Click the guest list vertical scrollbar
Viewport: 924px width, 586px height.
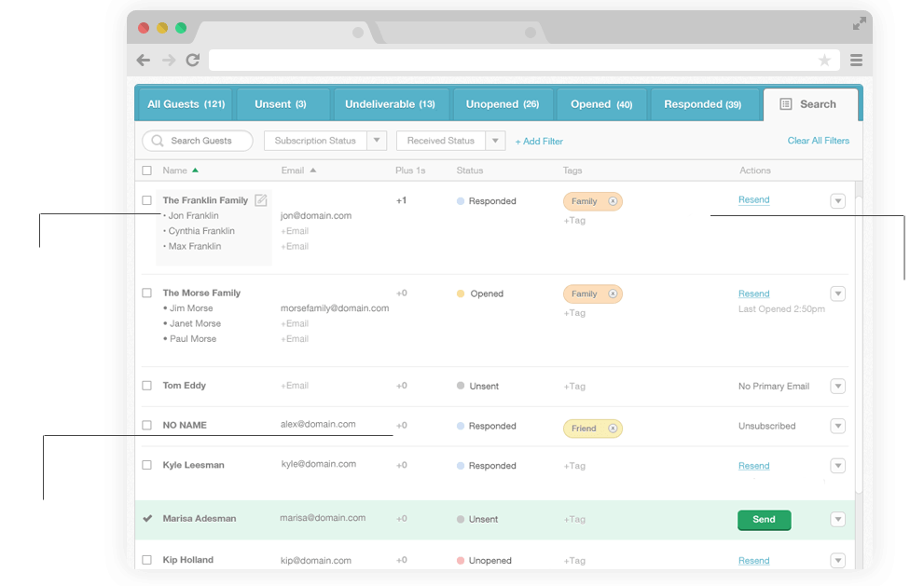coord(859,345)
